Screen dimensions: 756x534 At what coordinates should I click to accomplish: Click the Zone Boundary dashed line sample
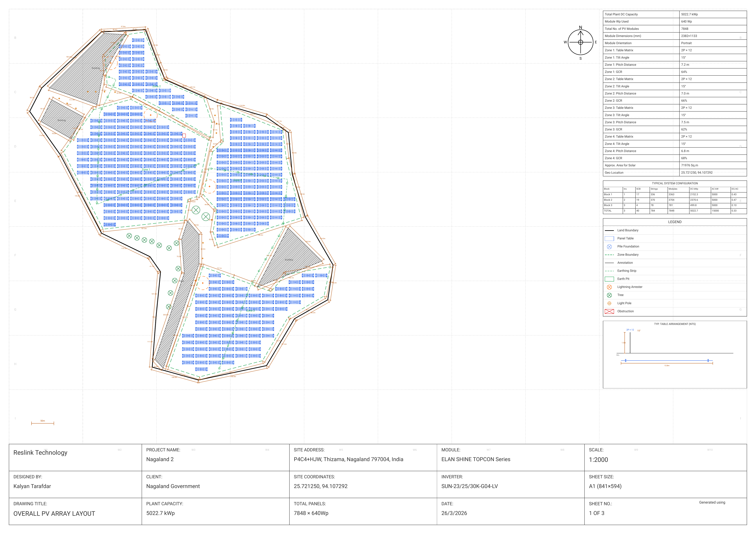point(609,255)
